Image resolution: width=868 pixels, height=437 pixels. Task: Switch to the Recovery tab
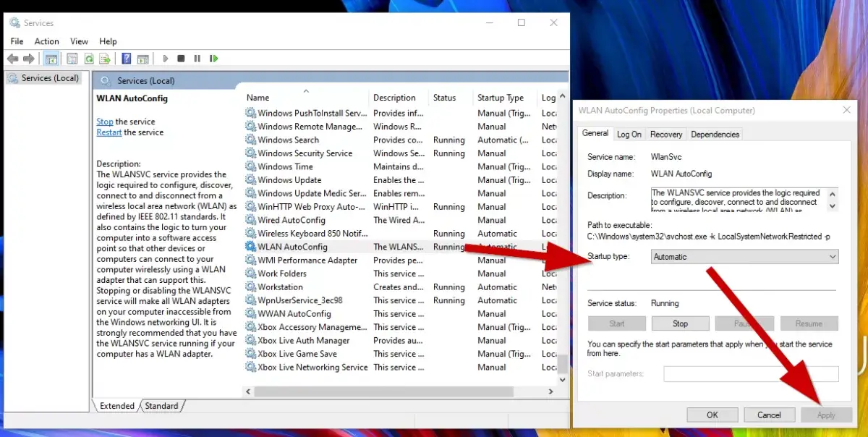pos(666,135)
